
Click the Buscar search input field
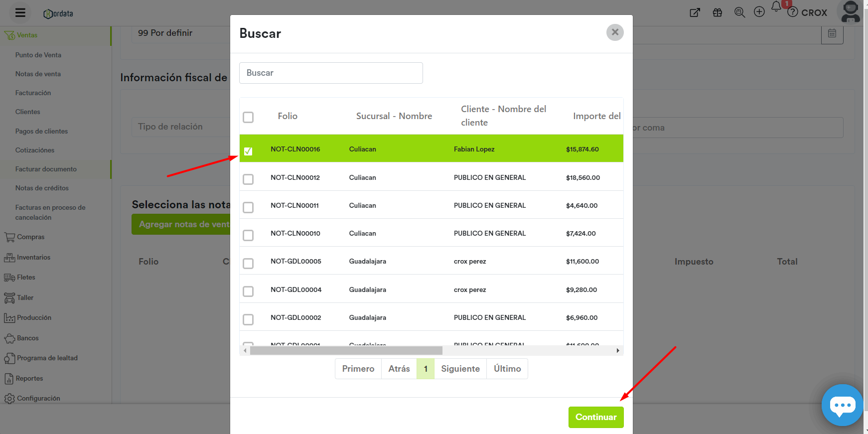[x=331, y=73]
